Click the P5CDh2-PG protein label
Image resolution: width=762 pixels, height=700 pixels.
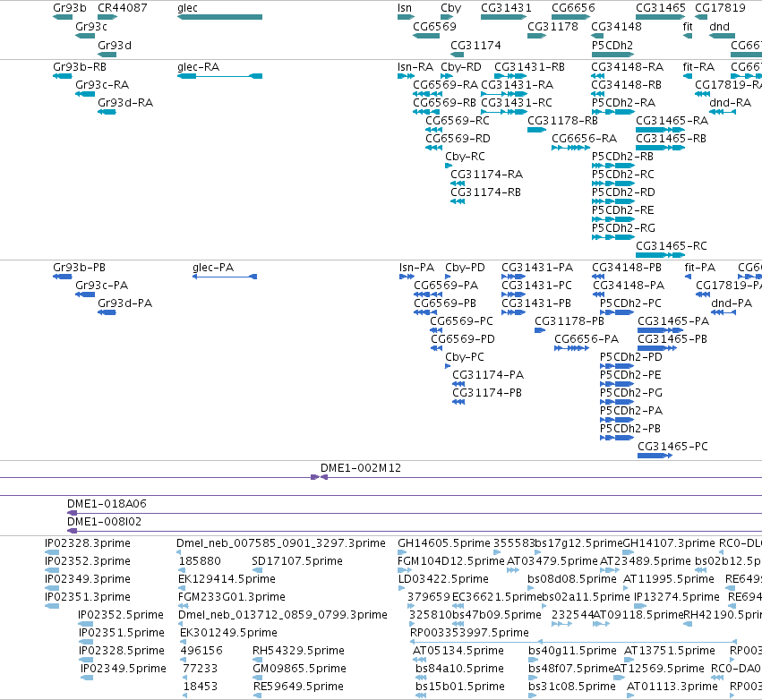pyautogui.click(x=630, y=392)
